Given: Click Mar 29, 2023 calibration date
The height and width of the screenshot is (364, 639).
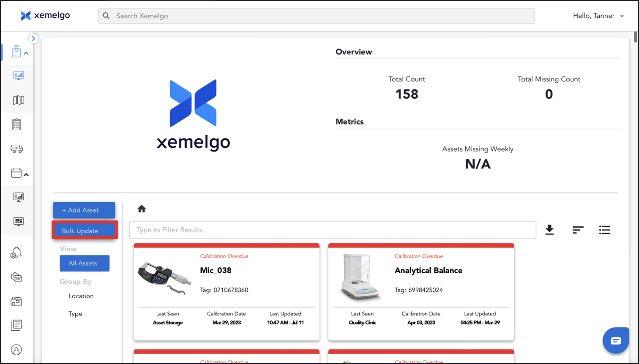Looking at the screenshot, I should click(x=227, y=323).
